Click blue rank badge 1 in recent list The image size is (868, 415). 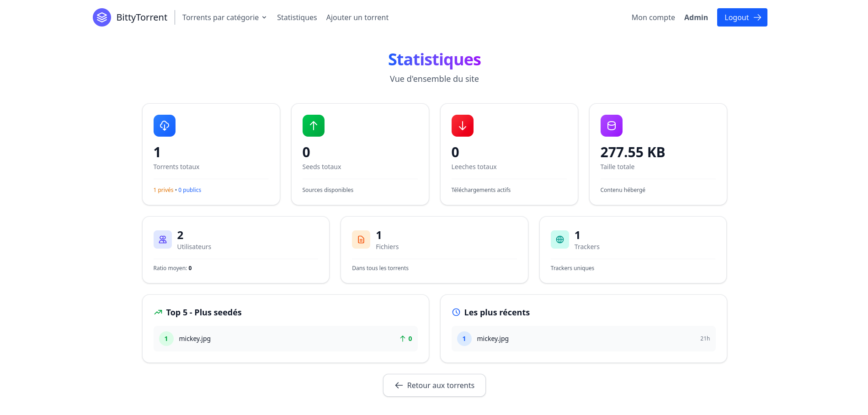coord(464,339)
